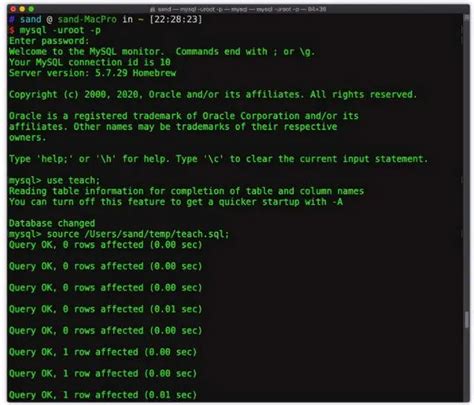This screenshot has height=405, width=474.
Task: Click the 'Server version: 5.7.29 Homebrew' line
Action: tap(92, 73)
